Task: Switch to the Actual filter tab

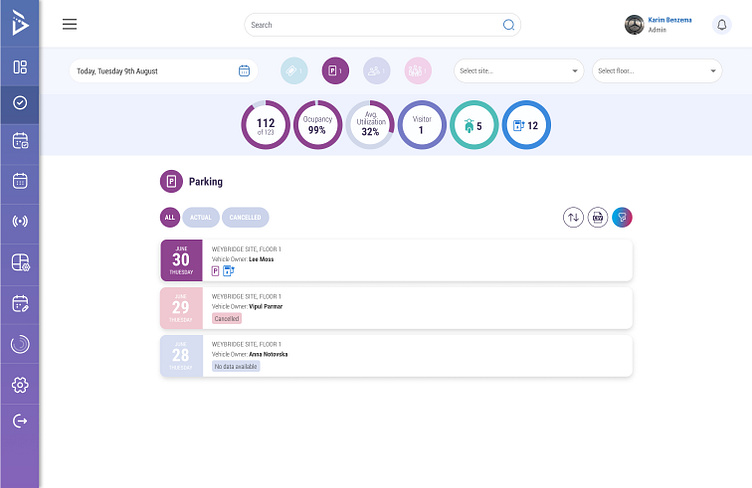Action: point(201,217)
